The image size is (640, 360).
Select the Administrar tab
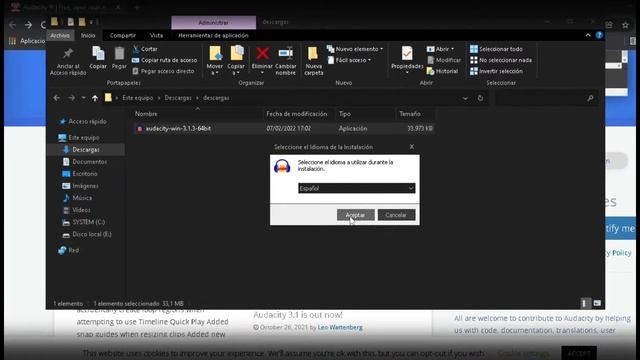[213, 22]
